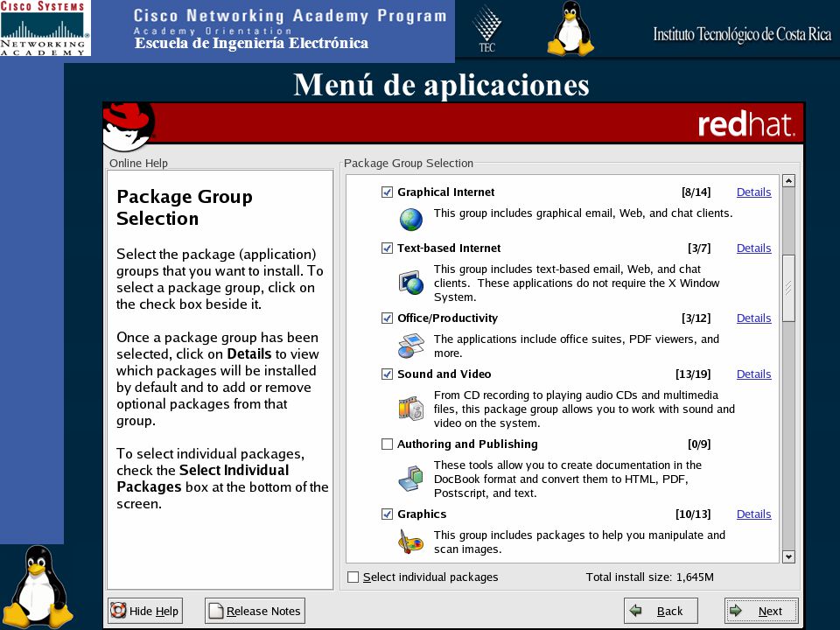Open Details for Graphical Internet
The width and height of the screenshot is (840, 630).
753,192
